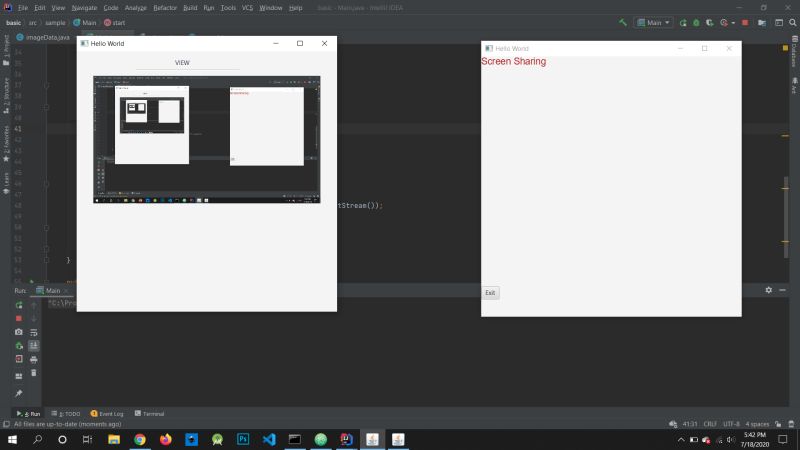
Task: Click the shared screen preview thumbnail
Action: pos(207,140)
